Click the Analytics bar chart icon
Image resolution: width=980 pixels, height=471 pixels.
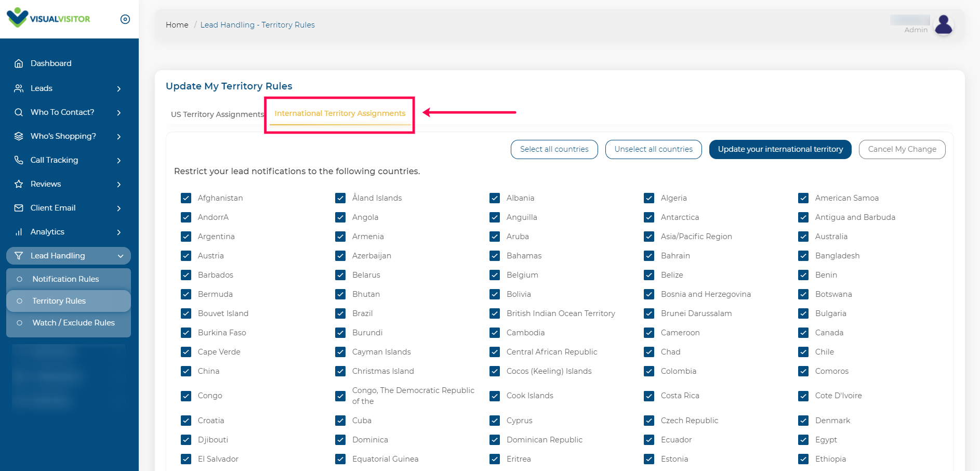point(19,232)
